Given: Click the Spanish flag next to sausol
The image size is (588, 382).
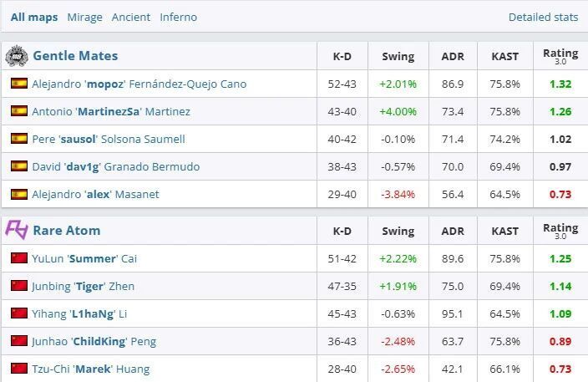Looking at the screenshot, I should [18, 139].
